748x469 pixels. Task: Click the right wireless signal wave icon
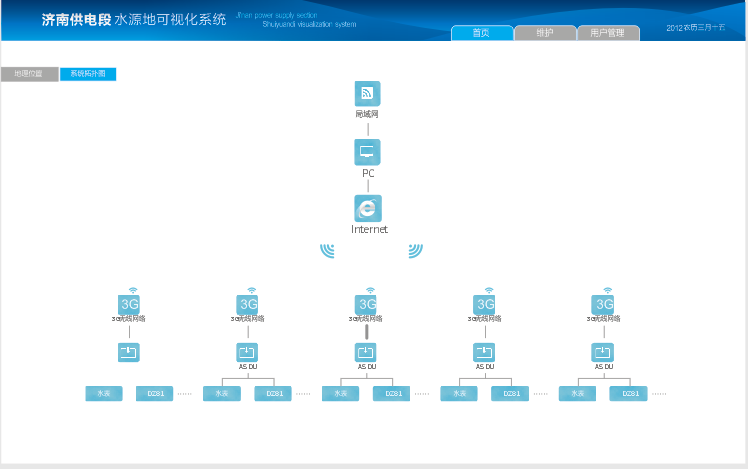[415, 250]
